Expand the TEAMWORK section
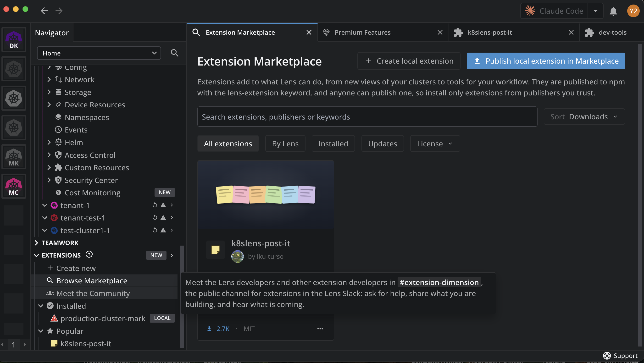644x363 pixels. (37, 243)
